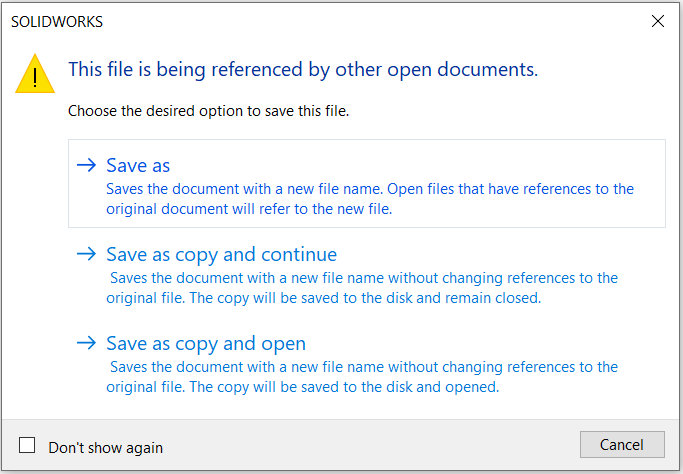Click the SOLIDWORKS title bar text
The image size is (683, 474).
click(x=57, y=21)
